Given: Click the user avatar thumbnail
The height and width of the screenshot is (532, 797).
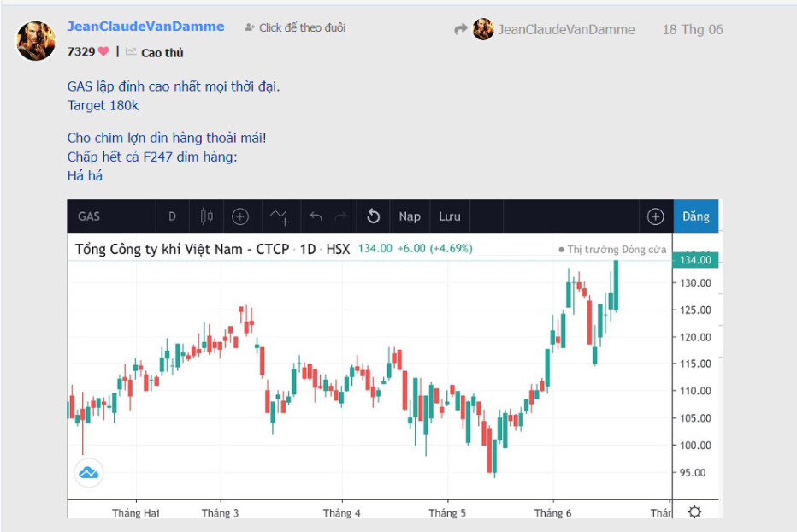Looking at the screenshot, I should 36,41.
